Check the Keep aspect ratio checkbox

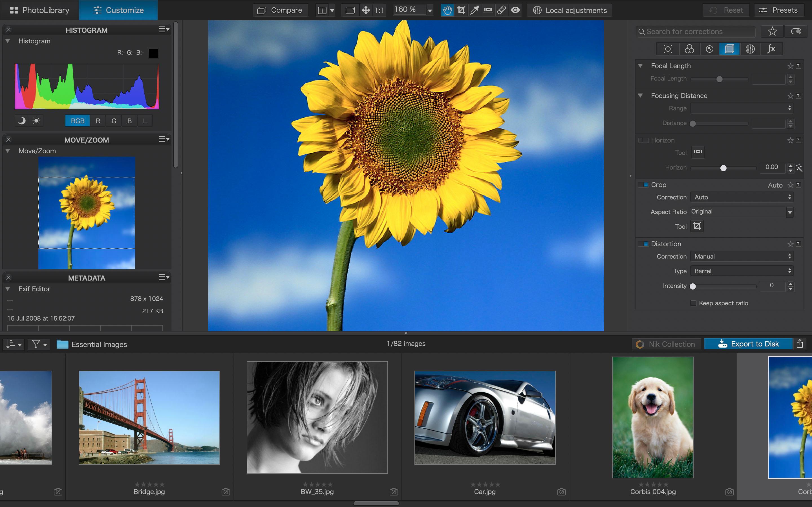click(693, 303)
